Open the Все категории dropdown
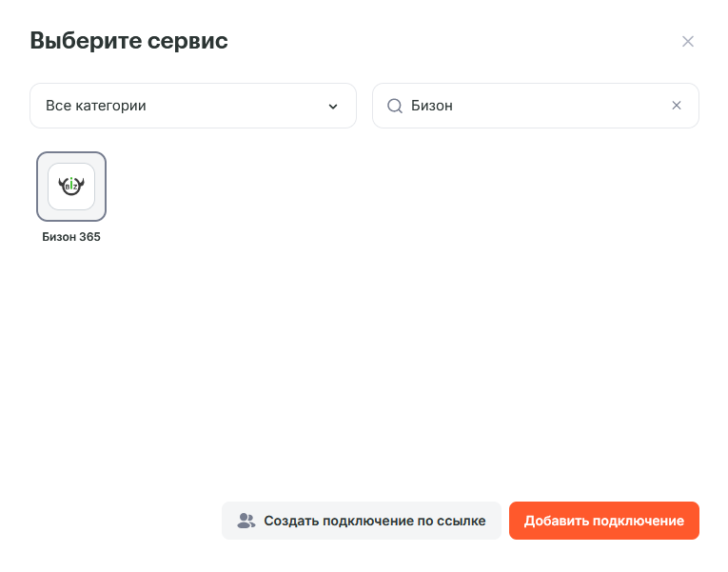The image size is (728, 572). (192, 106)
